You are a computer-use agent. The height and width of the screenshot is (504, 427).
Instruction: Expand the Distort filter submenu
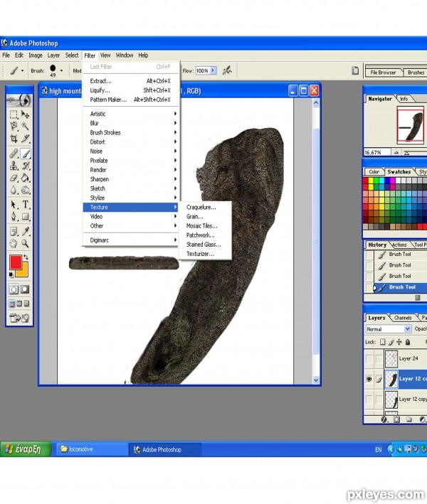[130, 141]
